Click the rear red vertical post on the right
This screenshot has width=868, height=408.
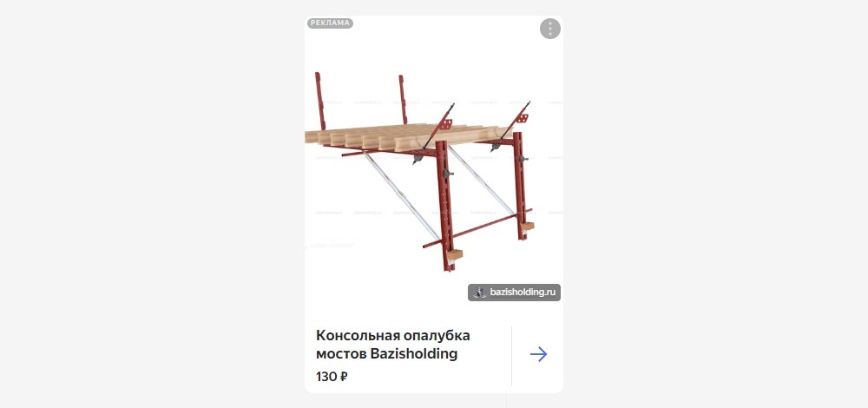(519, 186)
